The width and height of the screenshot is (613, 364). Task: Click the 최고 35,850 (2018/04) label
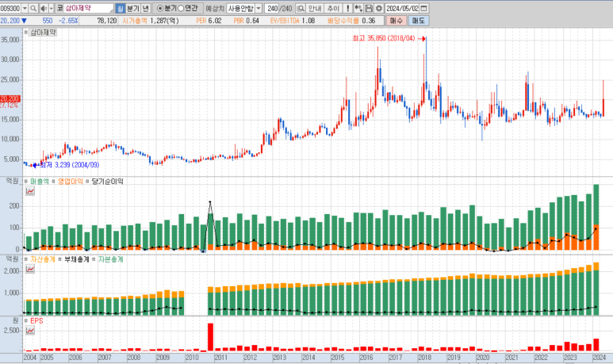pos(384,38)
